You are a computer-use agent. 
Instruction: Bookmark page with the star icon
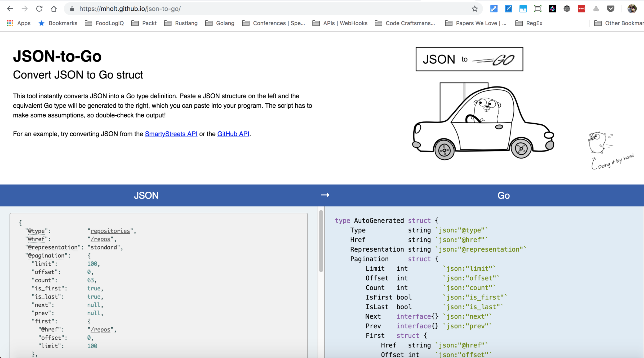(474, 9)
